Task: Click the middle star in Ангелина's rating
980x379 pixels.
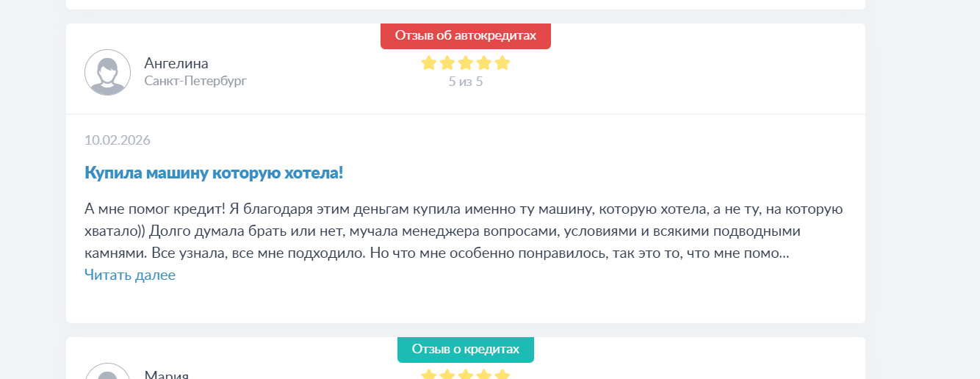Action: pos(466,63)
